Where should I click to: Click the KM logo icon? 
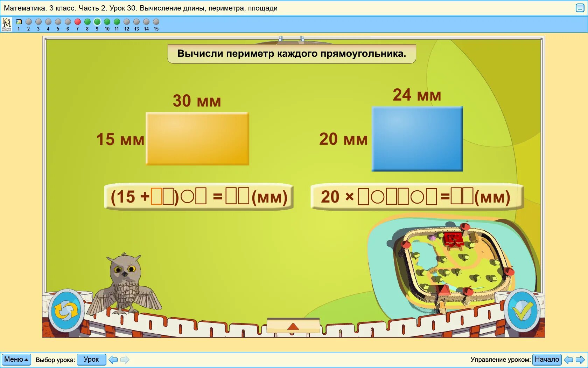tap(7, 25)
